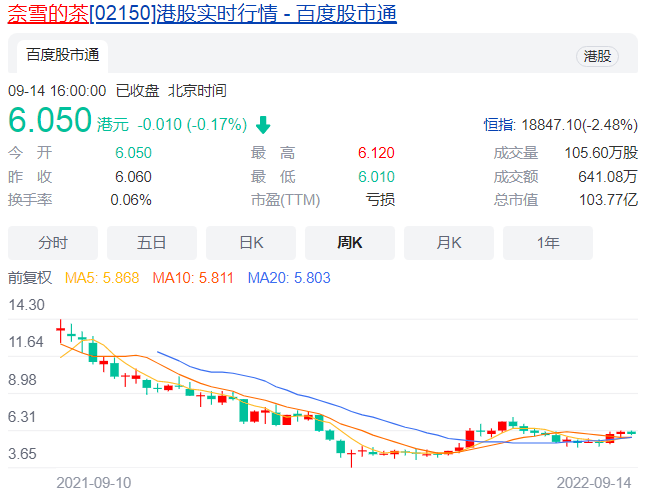This screenshot has height=495, width=648.
Task: Click the 11.64 y-axis label
Action: pos(26,342)
